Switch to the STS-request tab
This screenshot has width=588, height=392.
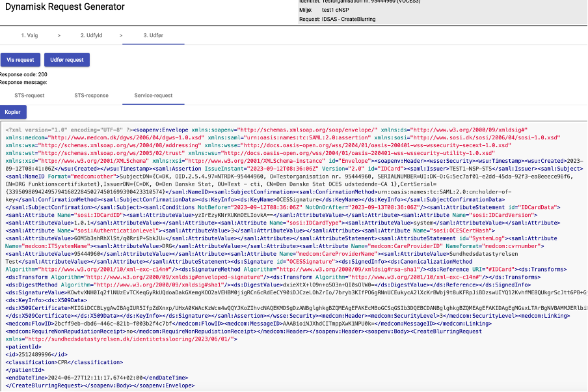29,95
